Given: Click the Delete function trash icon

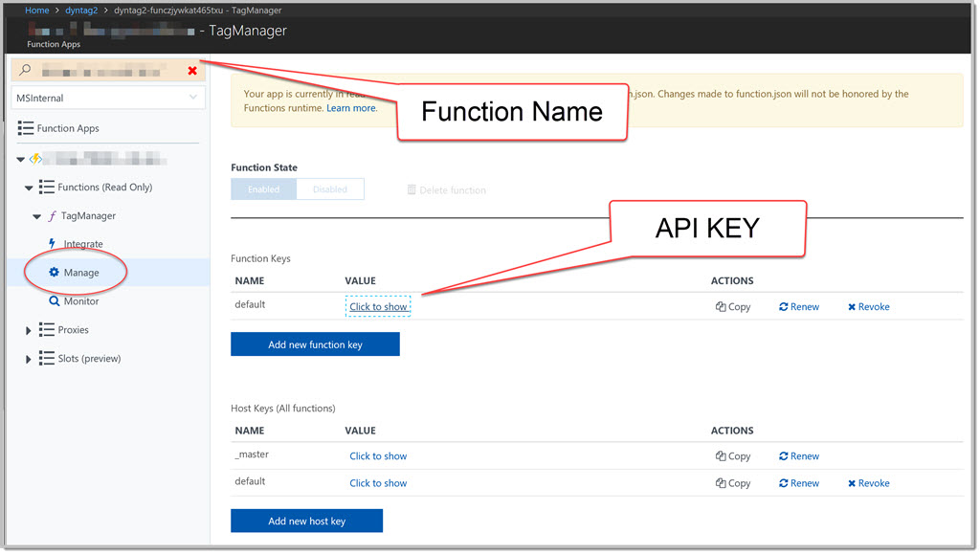Looking at the screenshot, I should (412, 189).
